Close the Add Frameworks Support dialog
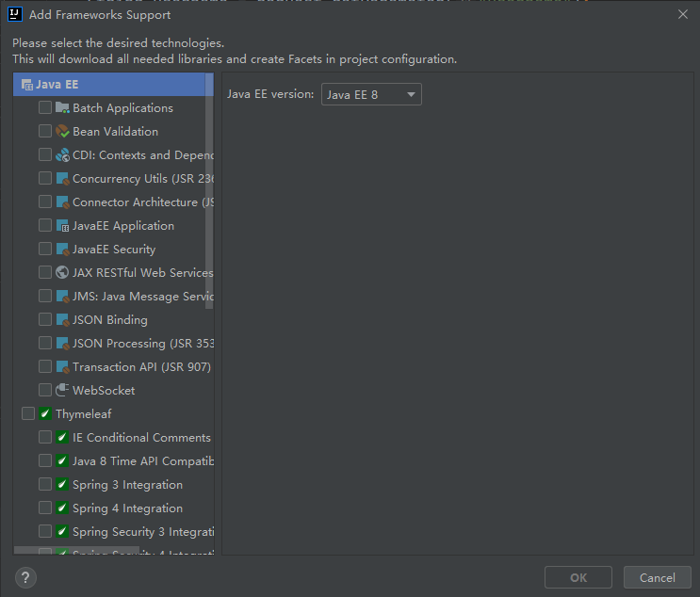 click(683, 14)
